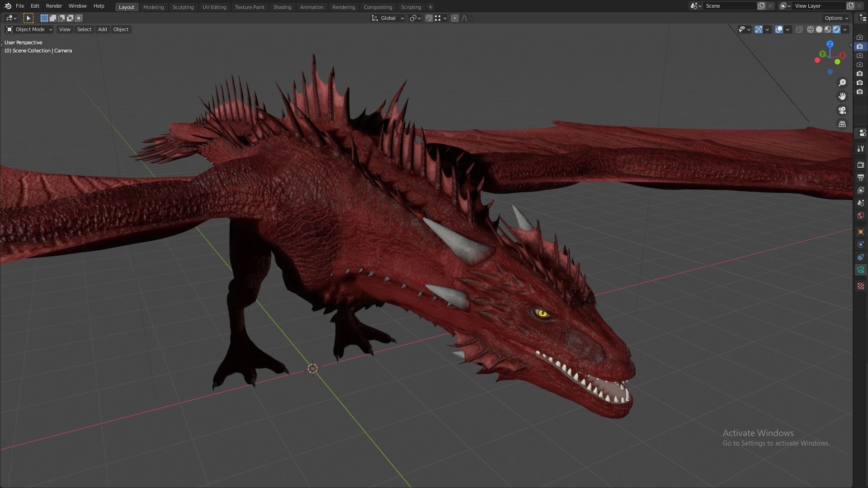Open the Render menu
Viewport: 868px width, 488px height.
coord(54,6)
